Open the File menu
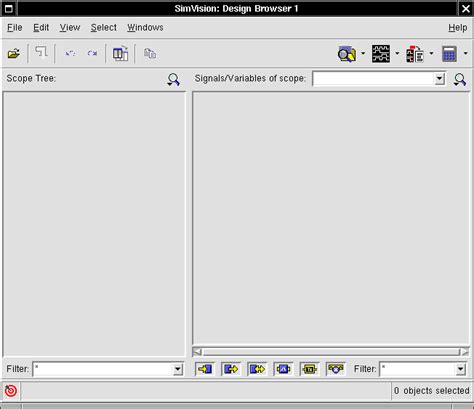This screenshot has height=409, width=474. click(x=15, y=28)
